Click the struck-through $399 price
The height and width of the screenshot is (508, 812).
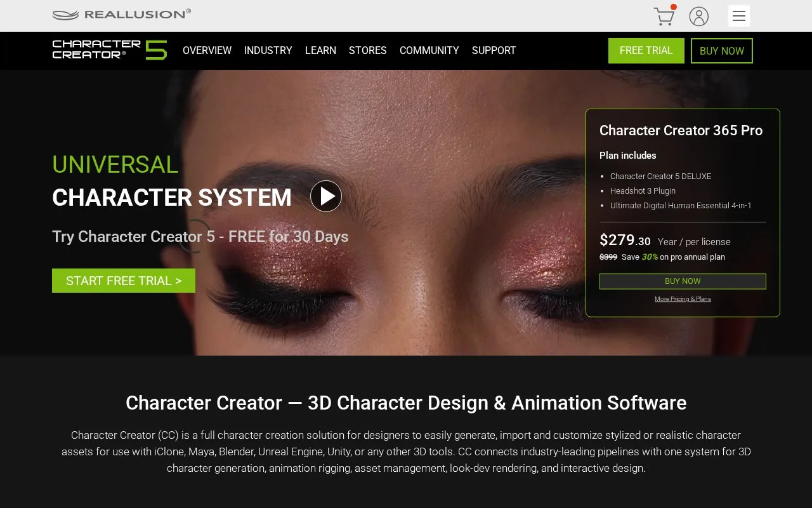(x=608, y=257)
